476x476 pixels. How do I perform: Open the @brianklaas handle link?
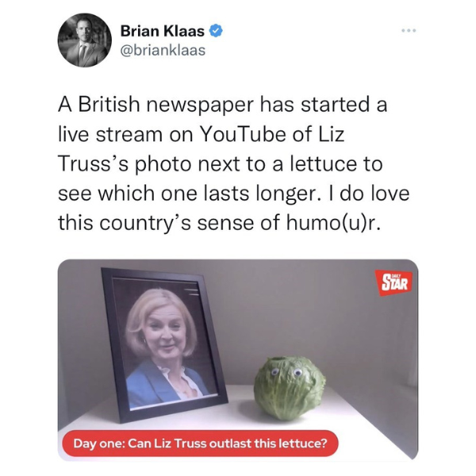tap(163, 51)
